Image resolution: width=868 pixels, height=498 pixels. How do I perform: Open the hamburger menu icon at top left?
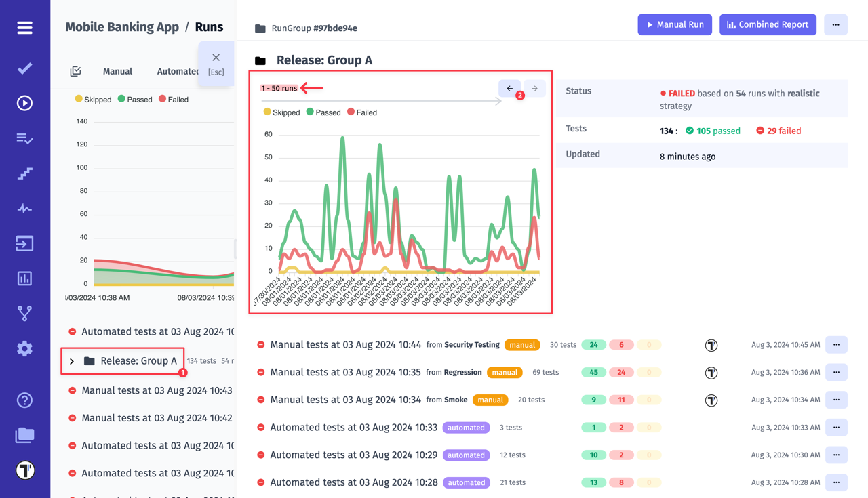[x=24, y=28]
